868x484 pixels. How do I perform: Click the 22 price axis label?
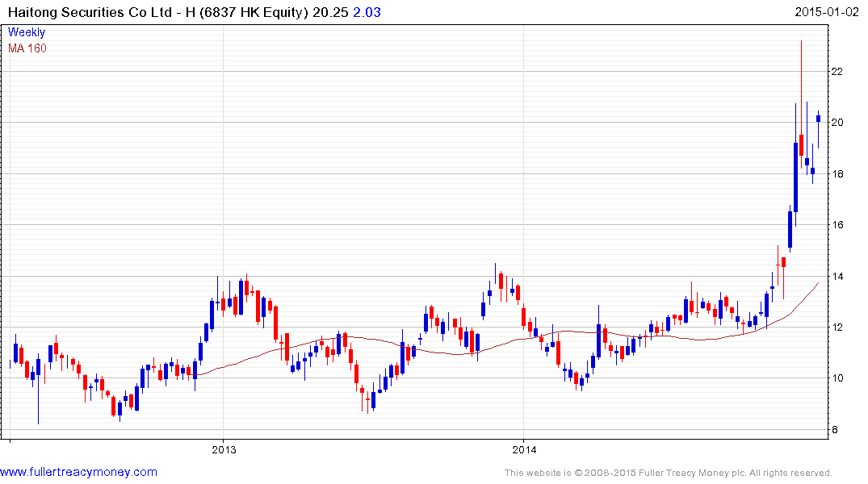837,71
